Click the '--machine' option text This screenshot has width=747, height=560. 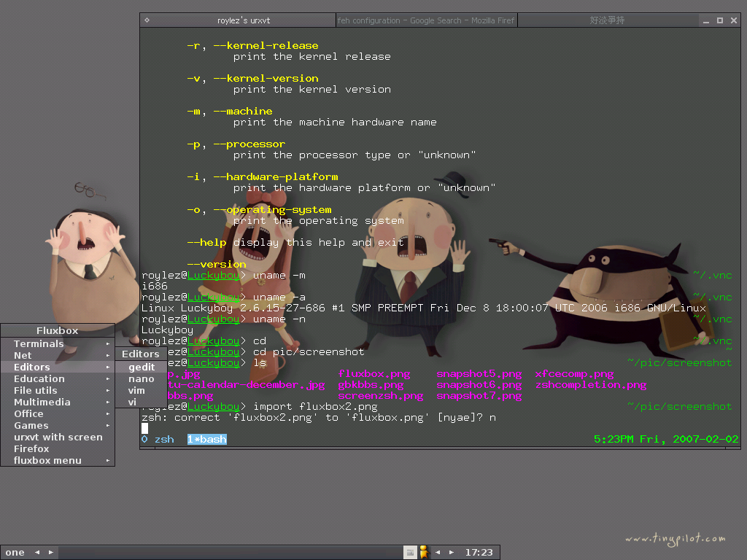pos(243,112)
